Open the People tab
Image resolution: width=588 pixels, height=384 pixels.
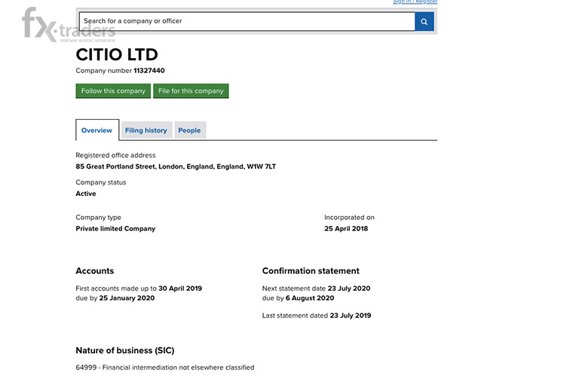(189, 130)
